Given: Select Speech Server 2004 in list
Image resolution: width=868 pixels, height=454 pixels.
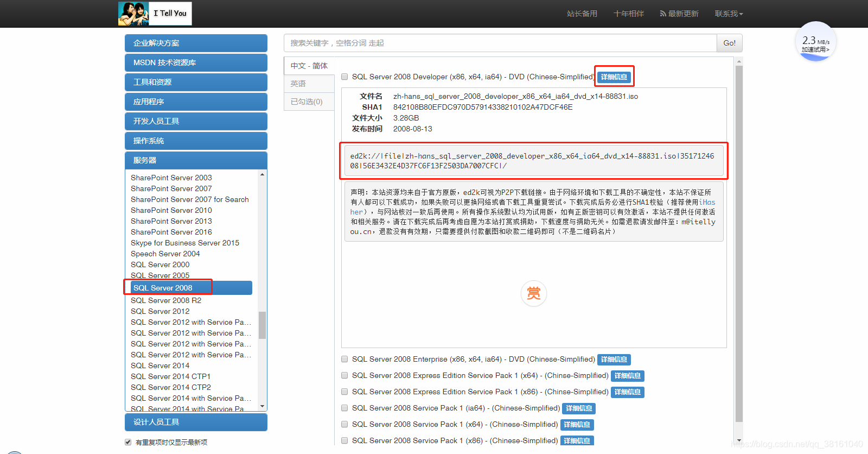Looking at the screenshot, I should coord(165,254).
